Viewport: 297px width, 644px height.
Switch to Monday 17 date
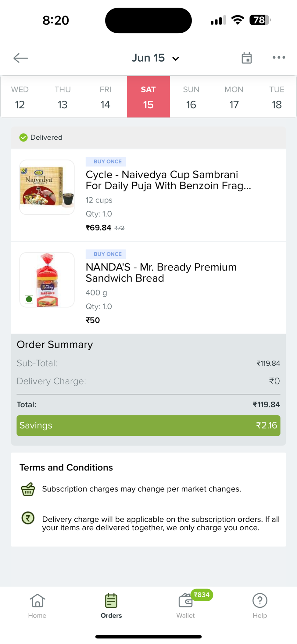click(x=234, y=97)
